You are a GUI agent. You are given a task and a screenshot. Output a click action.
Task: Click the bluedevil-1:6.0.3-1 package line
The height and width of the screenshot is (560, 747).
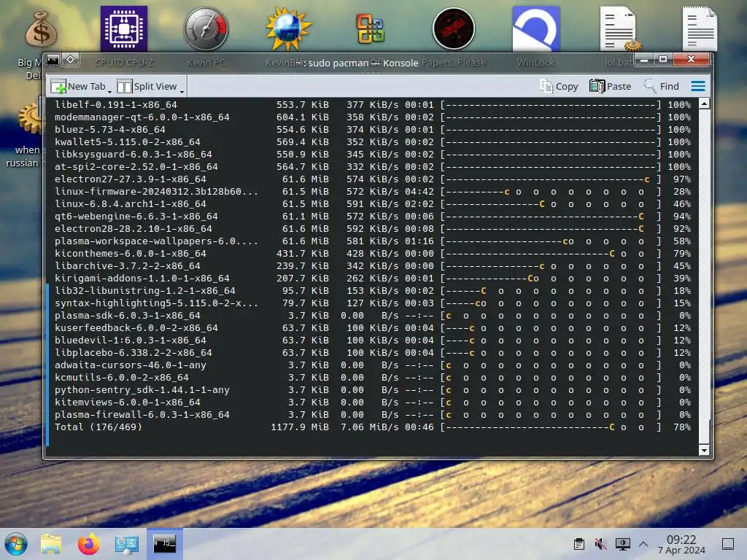coord(373,340)
